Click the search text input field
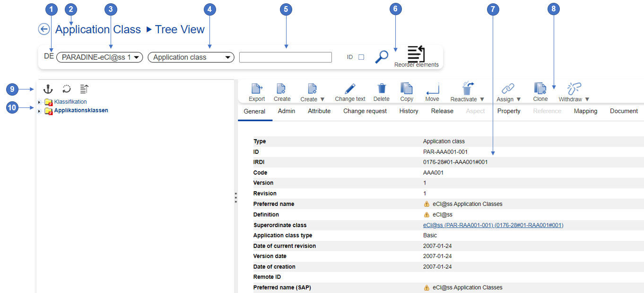The height and width of the screenshot is (293, 644). click(285, 57)
